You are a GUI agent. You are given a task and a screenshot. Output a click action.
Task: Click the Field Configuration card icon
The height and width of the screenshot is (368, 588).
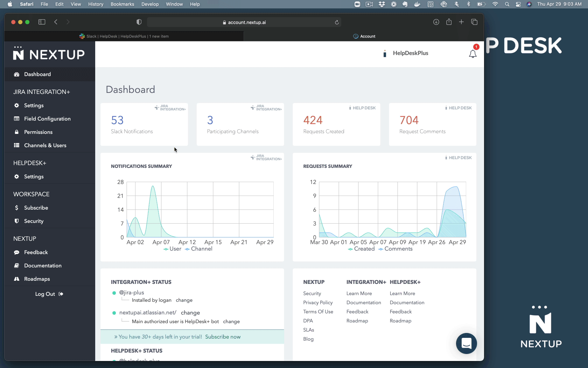[x=16, y=119]
